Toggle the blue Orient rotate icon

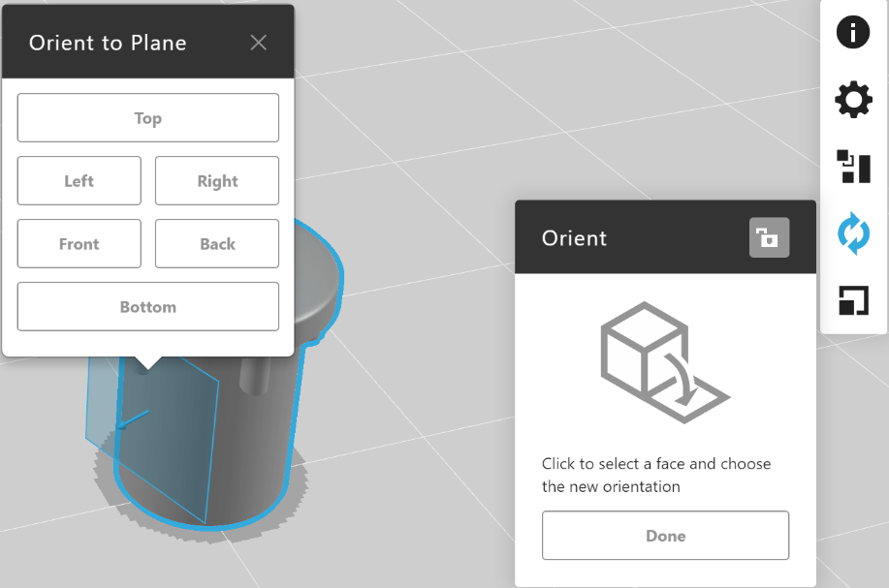click(x=853, y=233)
